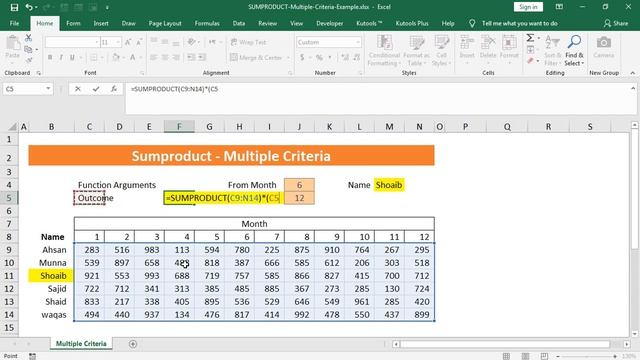Switch to the Data tab
Image resolution: width=640 pixels, height=360 pixels.
pyautogui.click(x=239, y=23)
